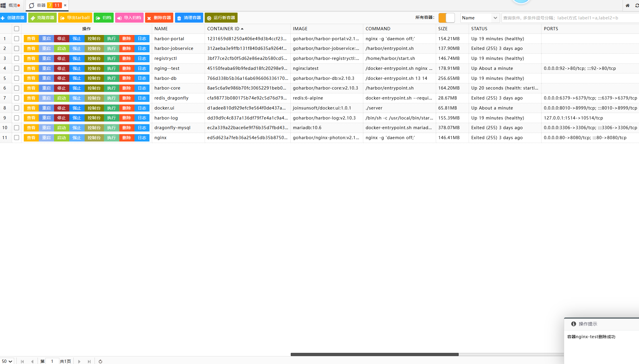Image resolution: width=639 pixels, height=364 pixels.
Task: Click 控制台 console for nging--test
Action: (94, 68)
